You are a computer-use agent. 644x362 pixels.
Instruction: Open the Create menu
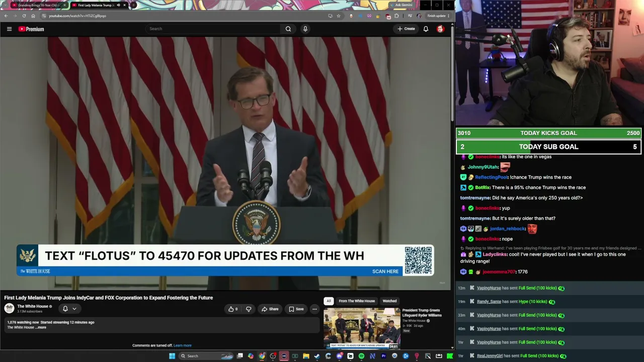(x=406, y=29)
